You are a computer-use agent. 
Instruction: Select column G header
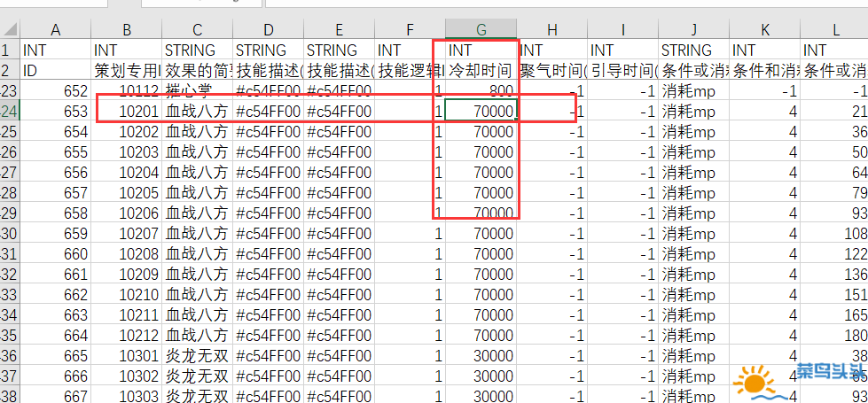[481, 29]
